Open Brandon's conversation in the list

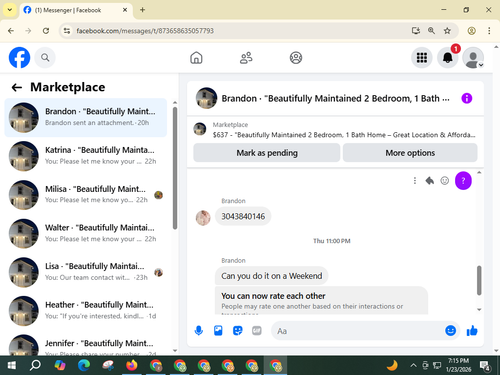click(86, 117)
